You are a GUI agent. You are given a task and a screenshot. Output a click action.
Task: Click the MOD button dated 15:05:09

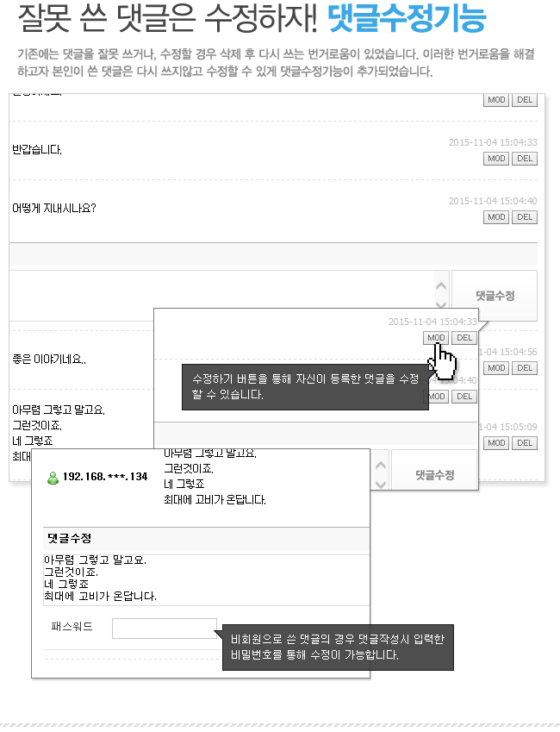pos(496,443)
